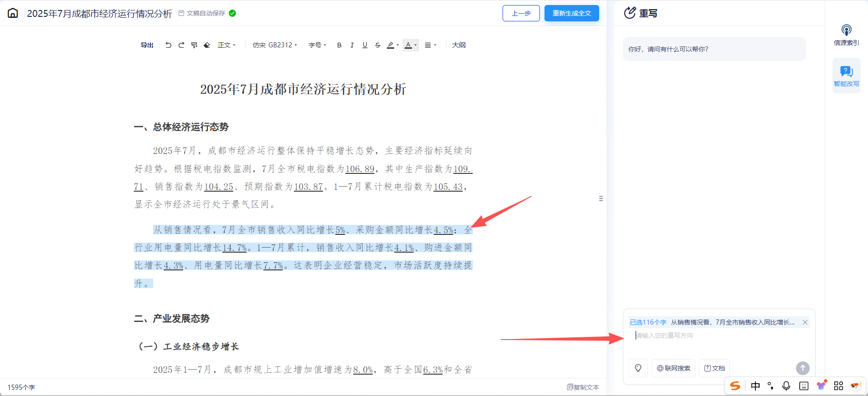The image size is (868, 396).
Task: Select the format painter tool
Action: point(194,45)
